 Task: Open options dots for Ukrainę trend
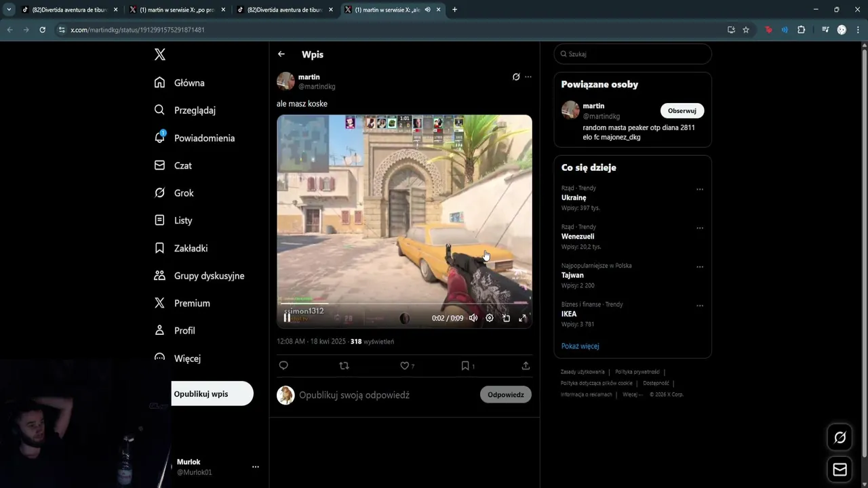click(x=700, y=189)
